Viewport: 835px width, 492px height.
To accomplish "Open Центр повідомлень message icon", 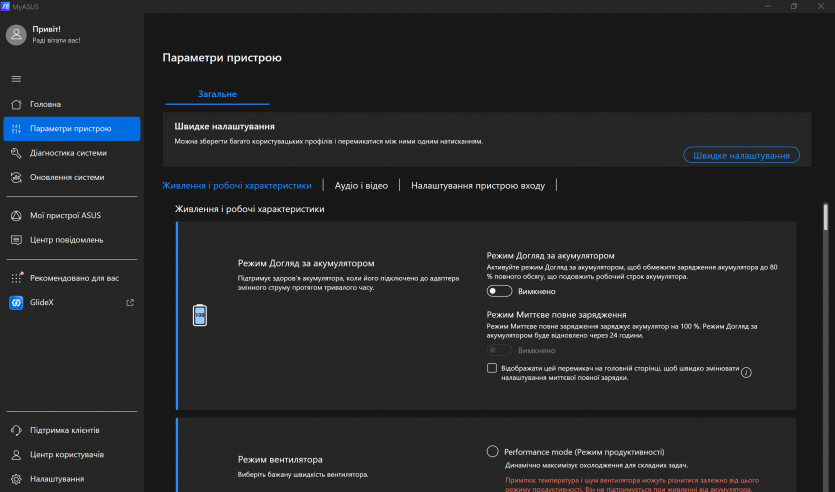I will [x=16, y=240].
